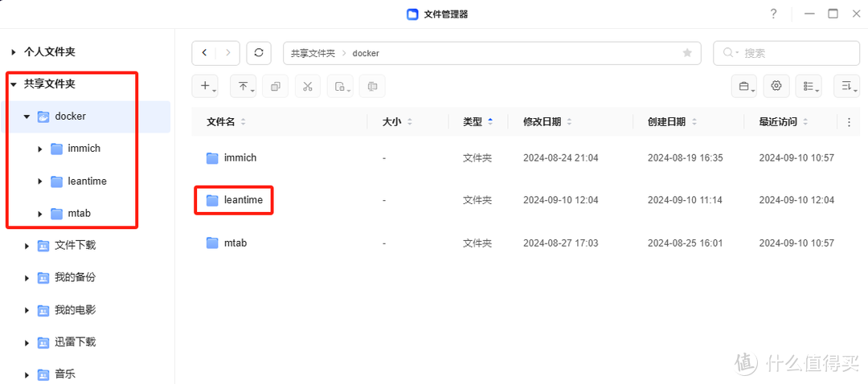The width and height of the screenshot is (868, 384).
Task: Expand the 文件下载 tree node
Action: 27,246
